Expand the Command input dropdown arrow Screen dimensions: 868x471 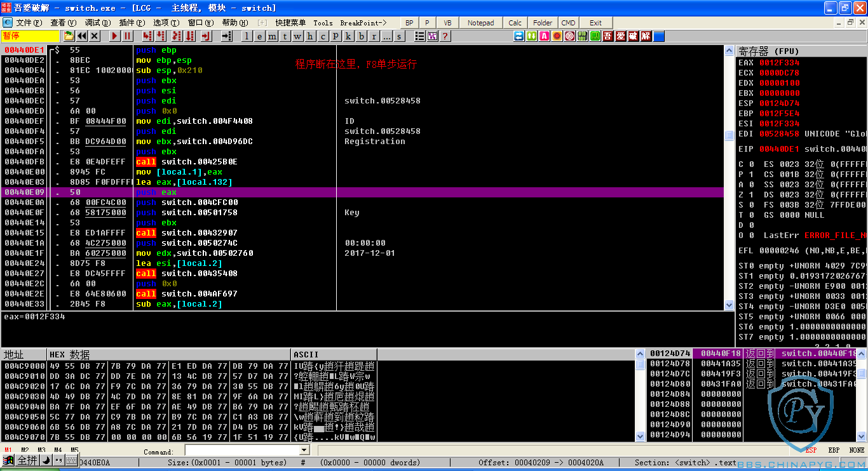[303, 450]
